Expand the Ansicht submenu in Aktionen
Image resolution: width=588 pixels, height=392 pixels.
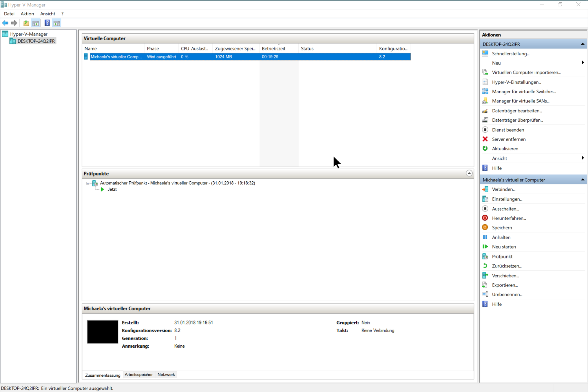(x=583, y=158)
